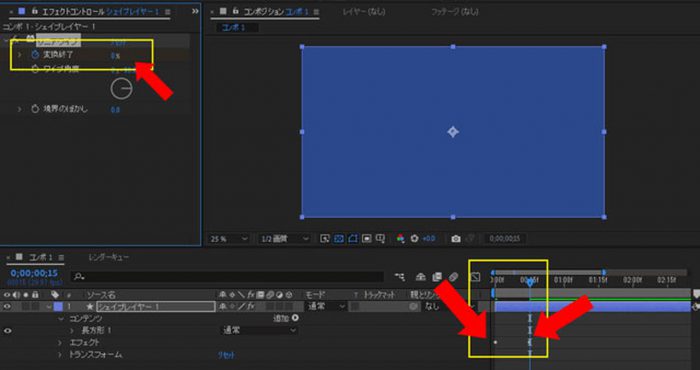Take snapshot with camera icon
The image size is (700, 370).
pos(455,239)
